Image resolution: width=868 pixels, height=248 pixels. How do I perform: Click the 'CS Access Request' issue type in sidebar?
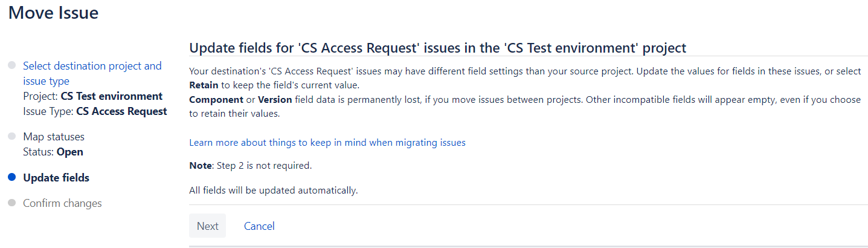[121, 111]
